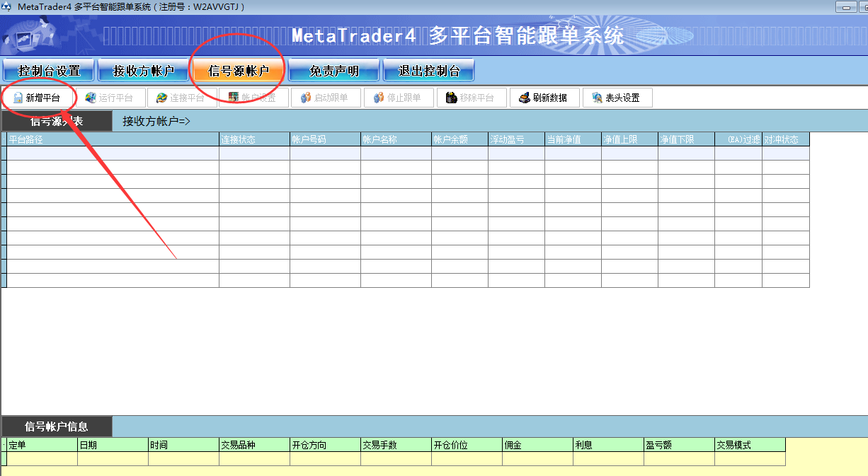Image resolution: width=868 pixels, height=476 pixels.
Task: Click the 启动跟单 toolbar button
Action: pyautogui.click(x=326, y=98)
